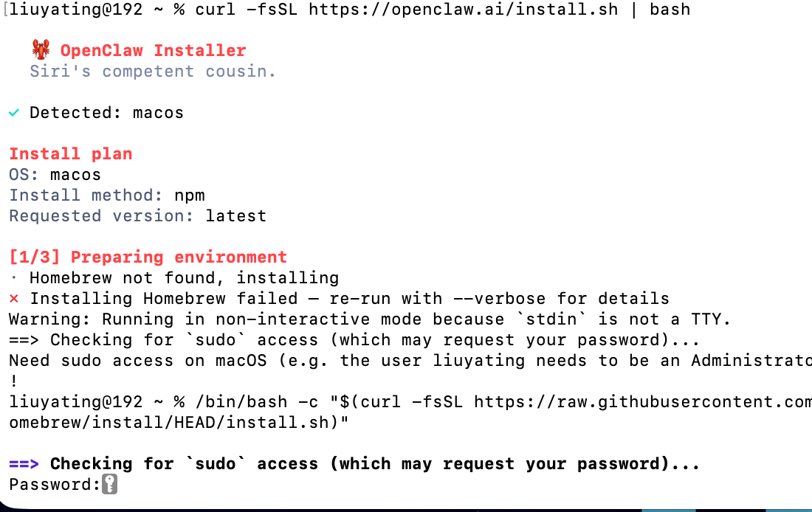The image size is (812, 512).
Task: Click the Requested version: latest line
Action: [x=137, y=216]
